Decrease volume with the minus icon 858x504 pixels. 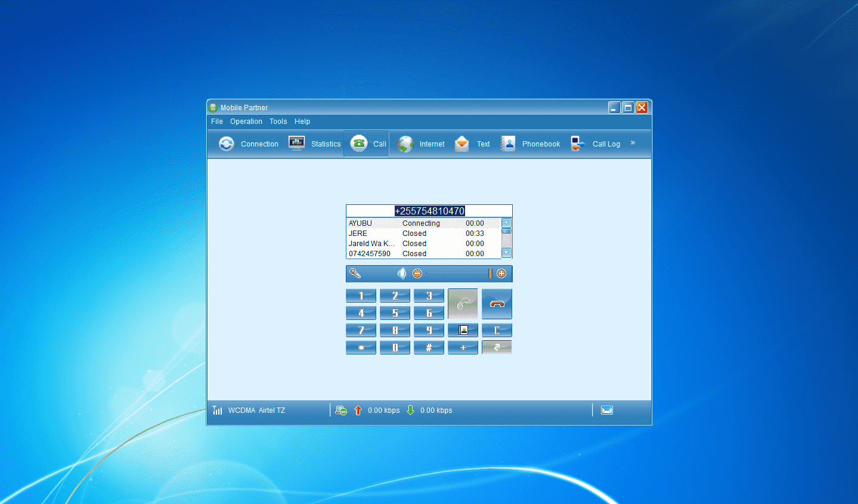coord(417,273)
